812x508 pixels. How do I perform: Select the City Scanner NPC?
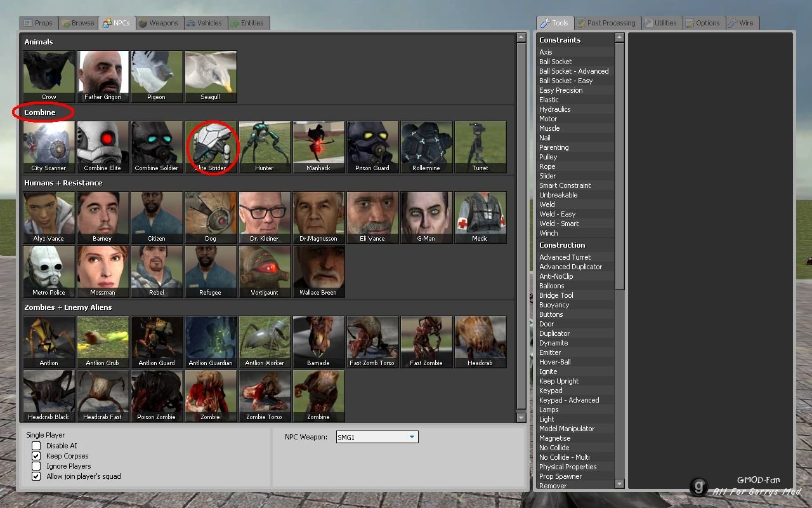[49, 147]
